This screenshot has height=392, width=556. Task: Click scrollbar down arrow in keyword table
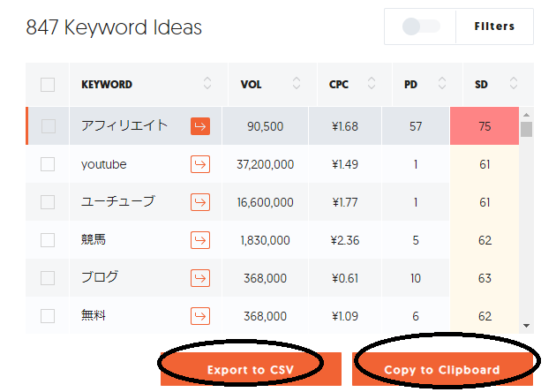click(x=527, y=326)
